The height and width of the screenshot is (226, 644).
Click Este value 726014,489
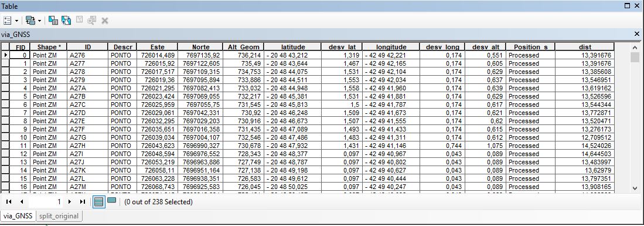(157, 55)
